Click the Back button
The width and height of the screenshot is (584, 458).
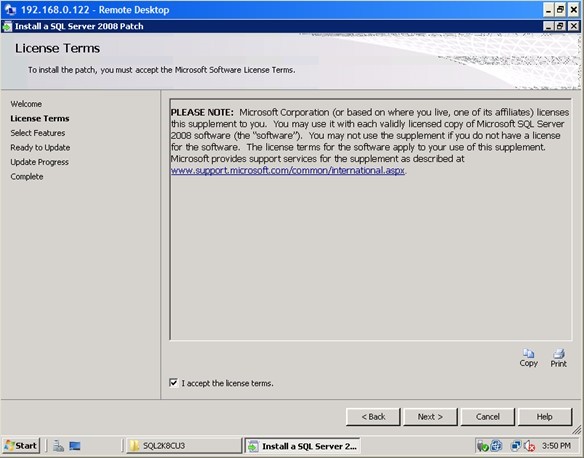click(x=373, y=417)
